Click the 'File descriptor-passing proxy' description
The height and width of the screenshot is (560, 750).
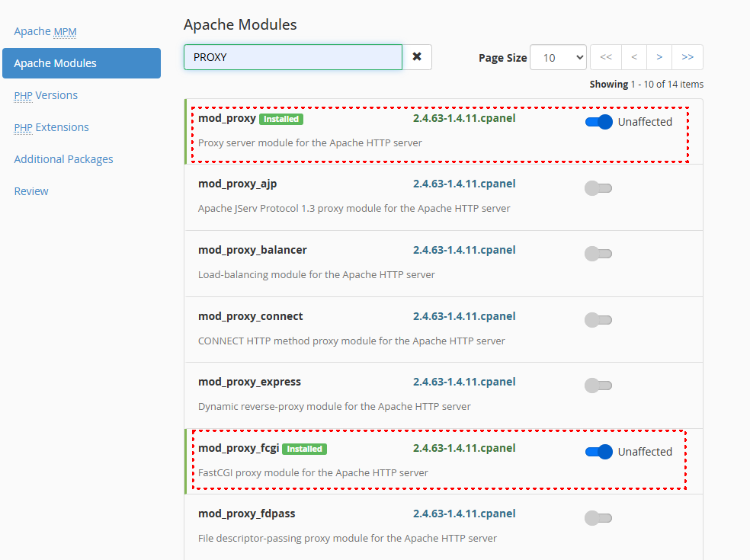click(x=348, y=539)
